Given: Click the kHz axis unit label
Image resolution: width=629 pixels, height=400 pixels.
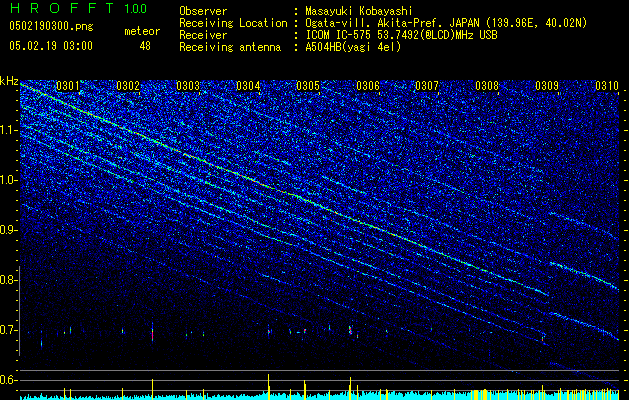Looking at the screenshot, I should (x=9, y=81).
